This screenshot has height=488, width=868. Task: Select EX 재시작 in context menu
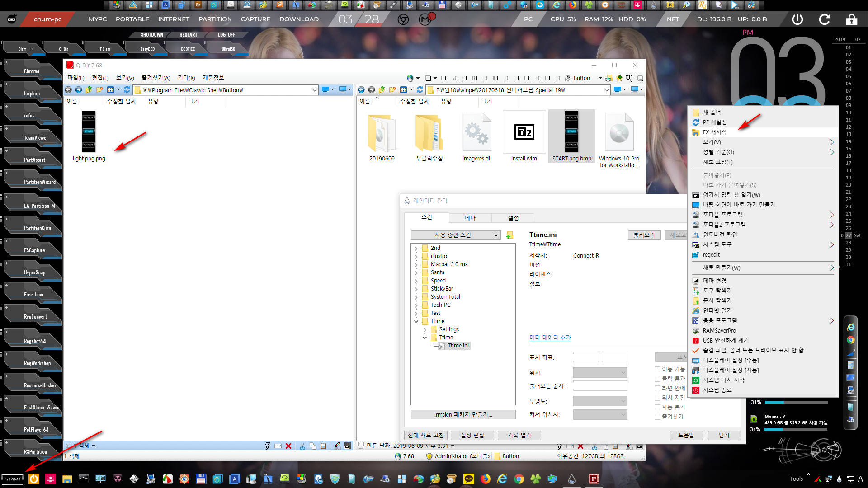pyautogui.click(x=763, y=132)
